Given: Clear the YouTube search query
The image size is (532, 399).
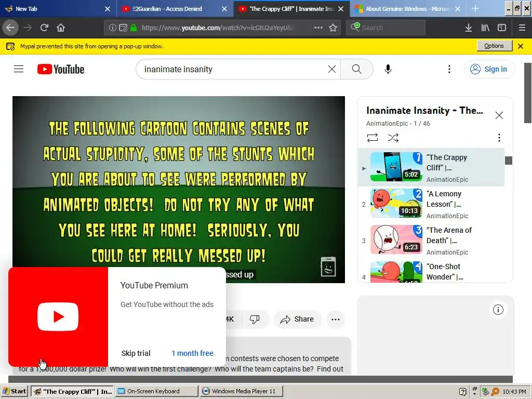Looking at the screenshot, I should [332, 69].
